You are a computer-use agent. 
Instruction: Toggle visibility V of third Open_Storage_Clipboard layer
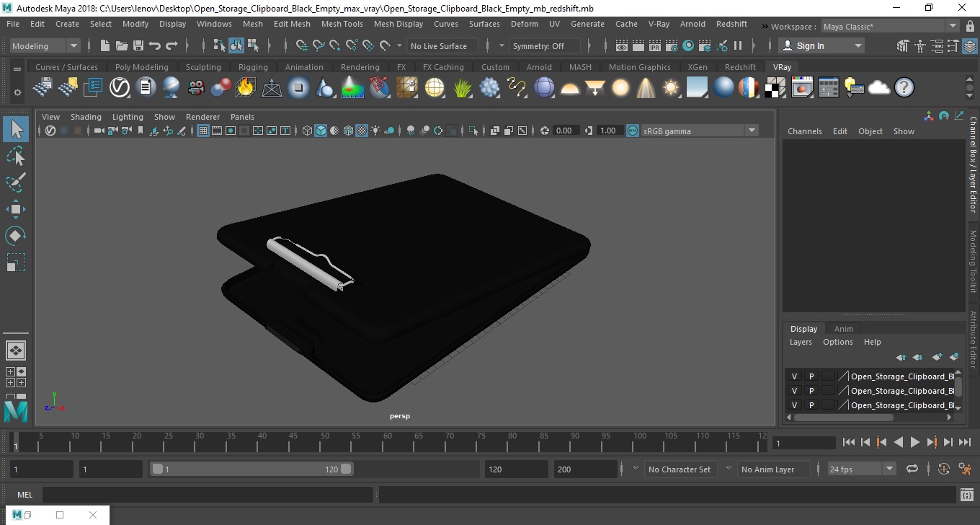[x=794, y=405]
